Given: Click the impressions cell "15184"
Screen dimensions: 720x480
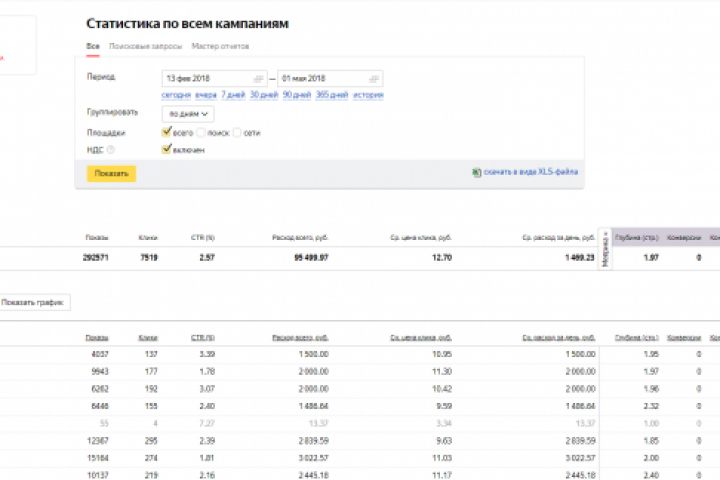Looking at the screenshot, I should pos(97,458).
